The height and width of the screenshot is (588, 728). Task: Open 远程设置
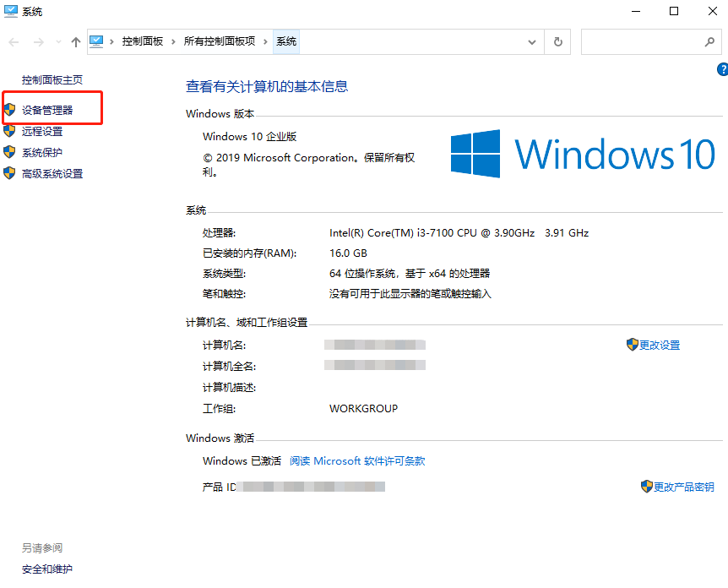[x=41, y=132]
